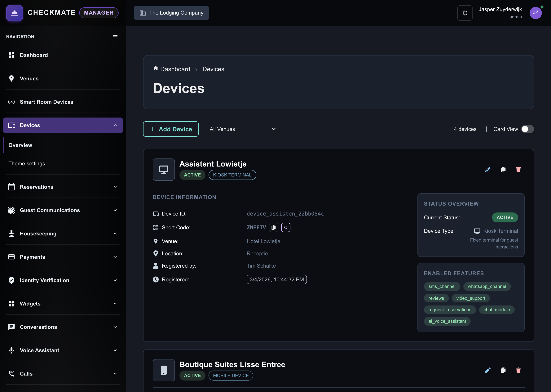551x392 pixels.
Task: Click the sms_channel feature tag
Action: click(442, 286)
